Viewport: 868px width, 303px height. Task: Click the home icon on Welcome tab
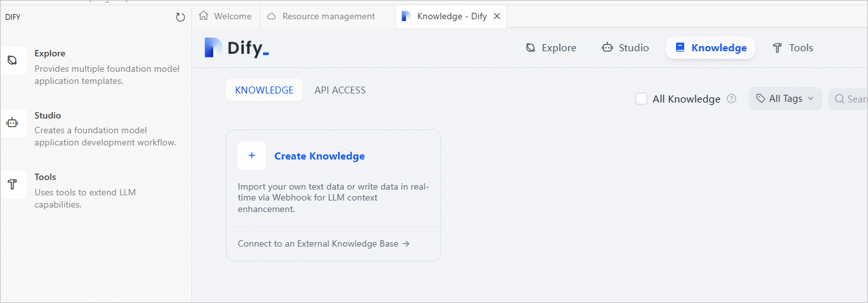204,16
